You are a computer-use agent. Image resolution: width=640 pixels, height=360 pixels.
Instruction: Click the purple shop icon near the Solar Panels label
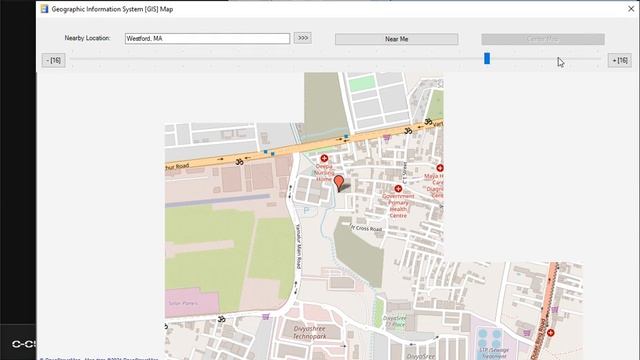266,317
